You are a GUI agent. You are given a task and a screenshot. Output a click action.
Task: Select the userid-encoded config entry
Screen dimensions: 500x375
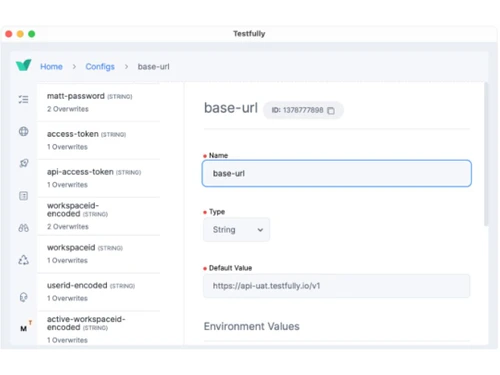pyautogui.click(x=99, y=292)
